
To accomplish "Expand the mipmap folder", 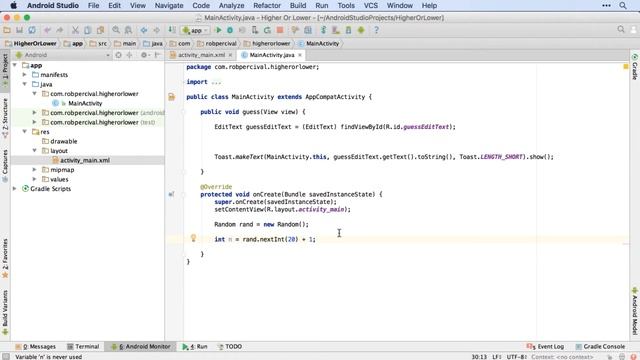I will [35, 169].
